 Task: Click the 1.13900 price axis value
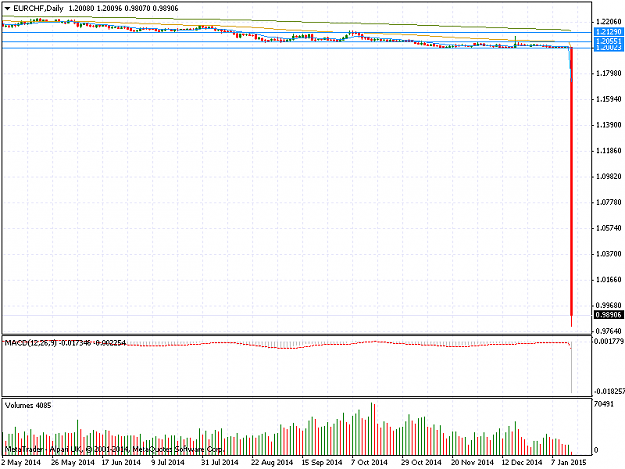pyautogui.click(x=609, y=125)
